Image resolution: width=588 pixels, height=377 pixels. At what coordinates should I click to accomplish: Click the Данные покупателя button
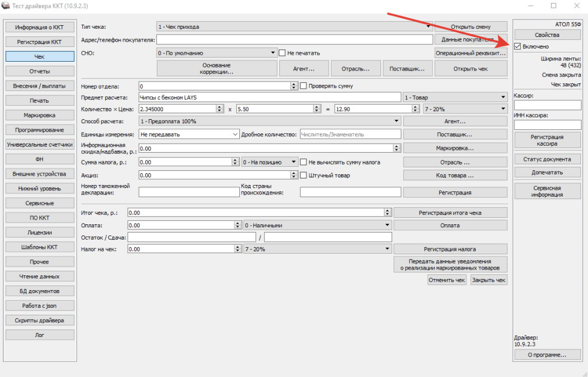coord(470,39)
